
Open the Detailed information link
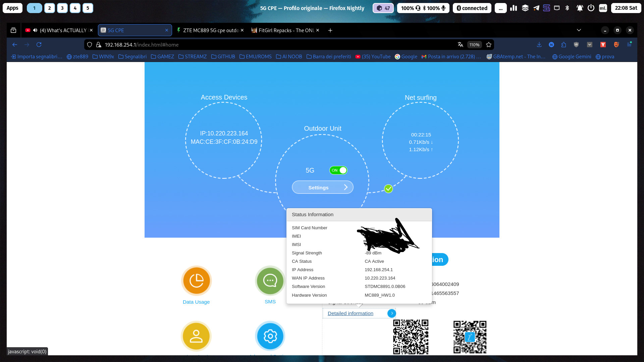pos(350,313)
